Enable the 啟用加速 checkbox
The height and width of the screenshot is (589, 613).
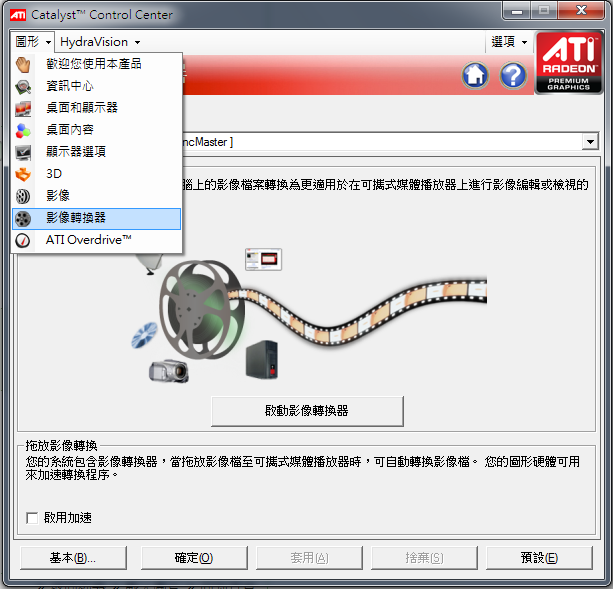point(32,518)
